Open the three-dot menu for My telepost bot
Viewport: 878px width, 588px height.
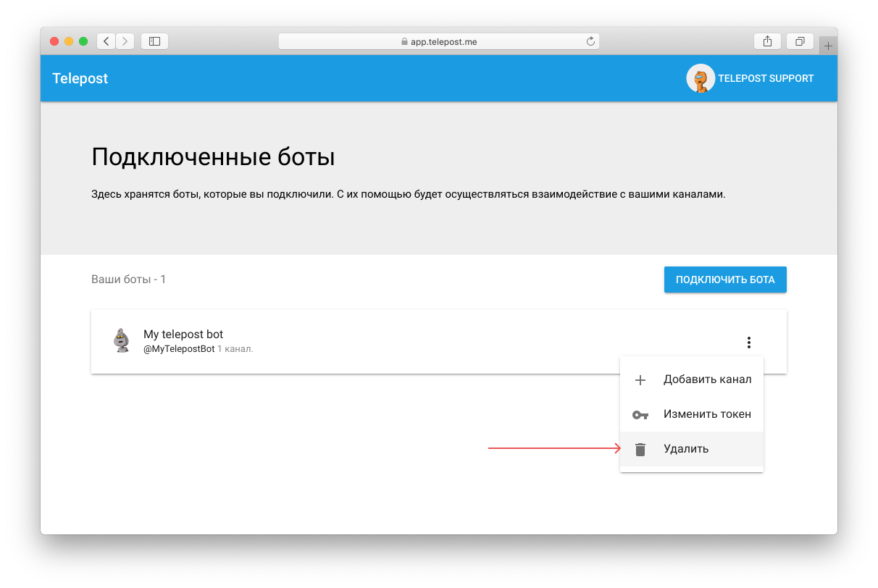coord(749,343)
